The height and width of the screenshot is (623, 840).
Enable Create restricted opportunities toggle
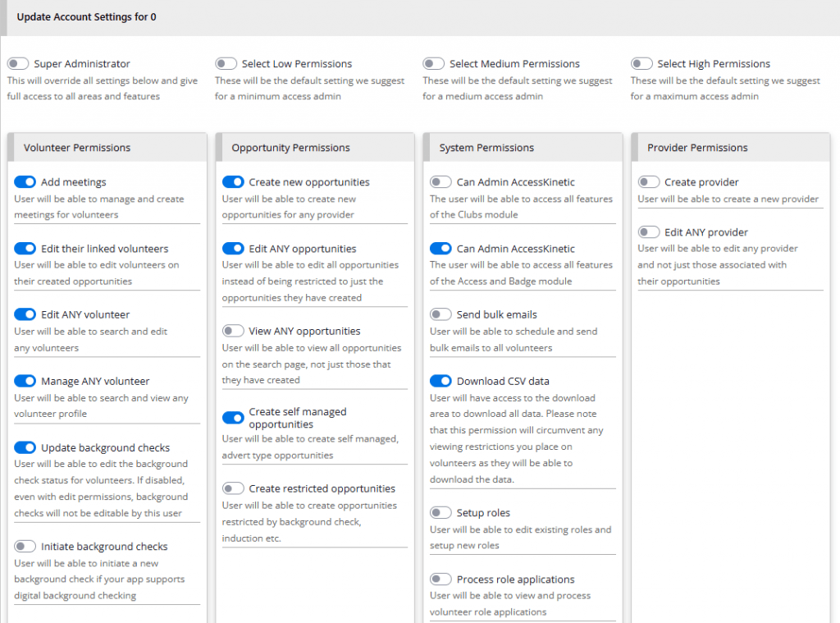tap(233, 489)
